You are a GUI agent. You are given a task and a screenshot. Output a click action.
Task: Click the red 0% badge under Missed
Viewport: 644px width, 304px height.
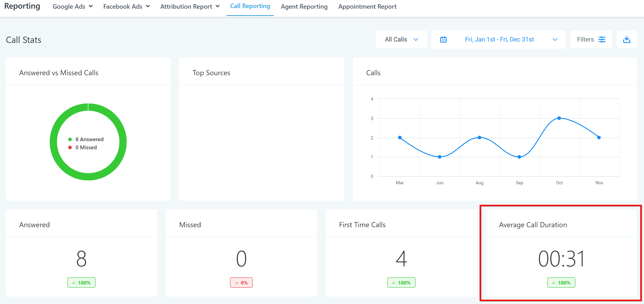click(241, 283)
